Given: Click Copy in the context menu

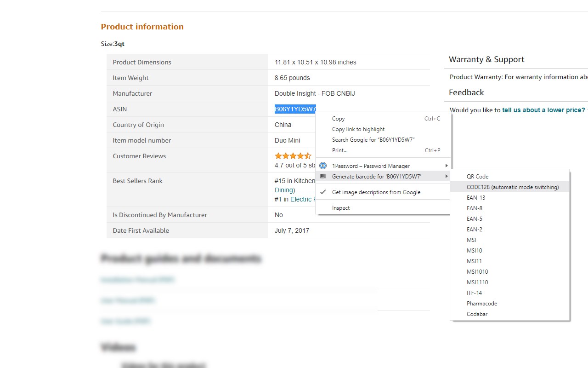Looking at the screenshot, I should tap(339, 119).
